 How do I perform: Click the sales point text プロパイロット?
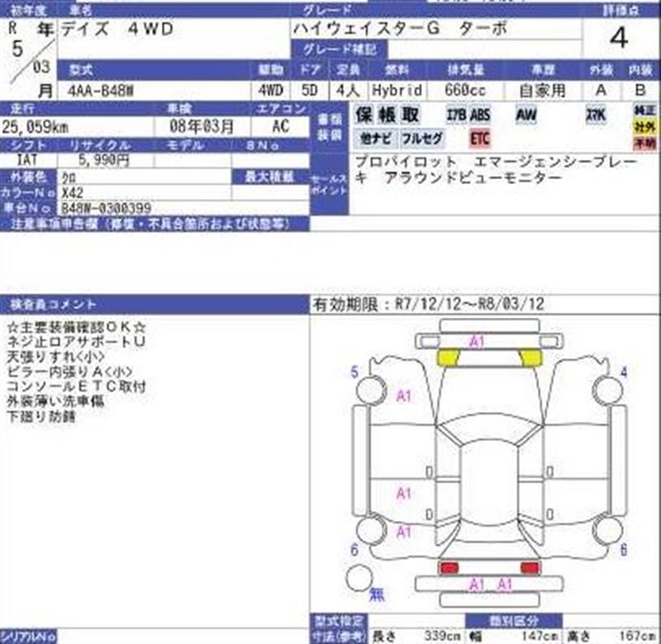click(406, 162)
